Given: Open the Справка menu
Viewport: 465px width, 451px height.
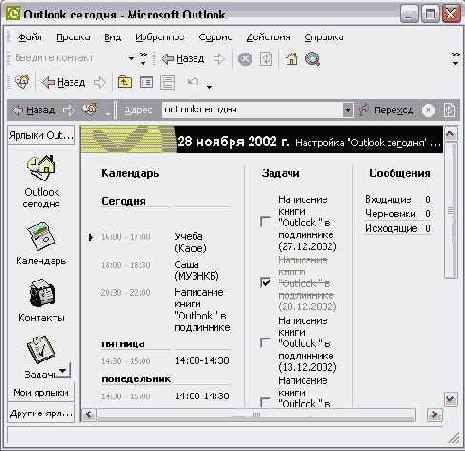Looking at the screenshot, I should (x=324, y=37).
